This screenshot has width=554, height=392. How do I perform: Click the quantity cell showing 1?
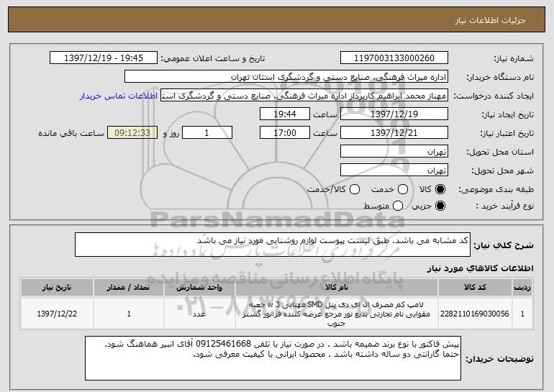click(129, 314)
